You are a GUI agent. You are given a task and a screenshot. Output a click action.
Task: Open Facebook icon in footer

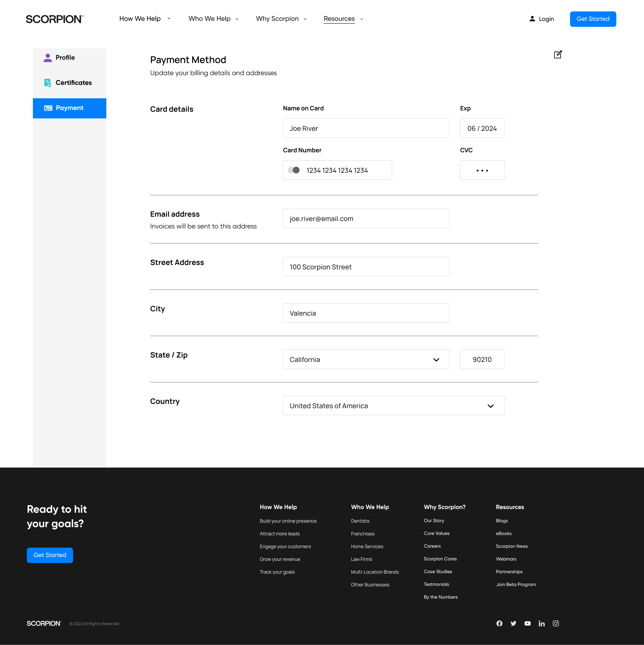pyautogui.click(x=499, y=623)
